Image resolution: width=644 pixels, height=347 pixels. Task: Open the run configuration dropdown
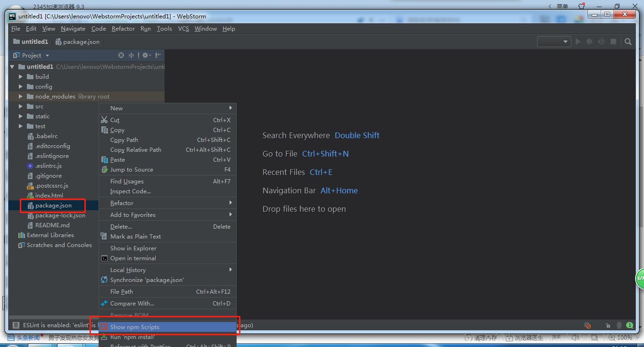[554, 41]
